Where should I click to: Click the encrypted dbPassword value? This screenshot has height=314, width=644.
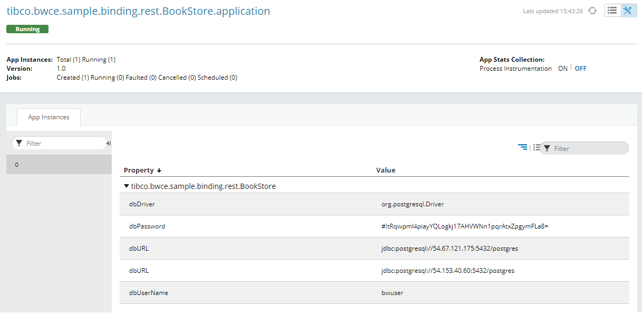click(465, 226)
